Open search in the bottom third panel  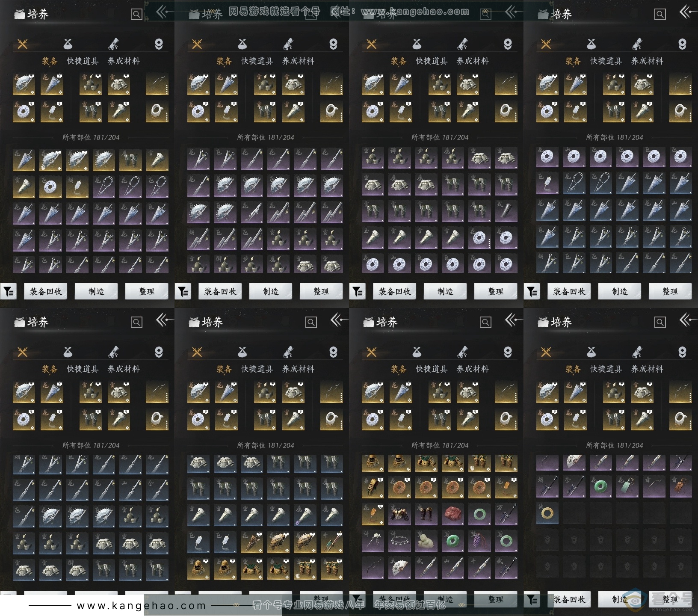485,323
